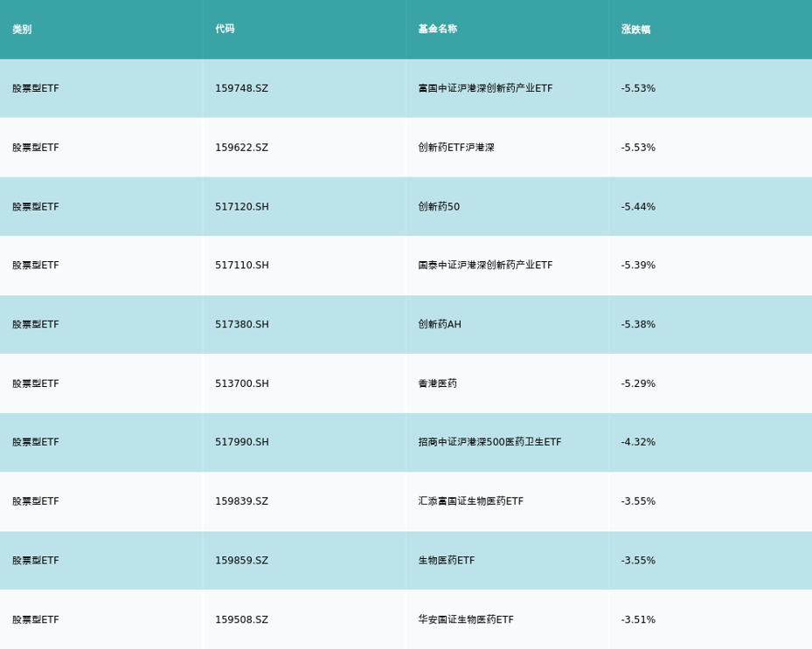This screenshot has width=812, height=649.
Task: Click the -5.39% change value
Action: [x=638, y=266]
